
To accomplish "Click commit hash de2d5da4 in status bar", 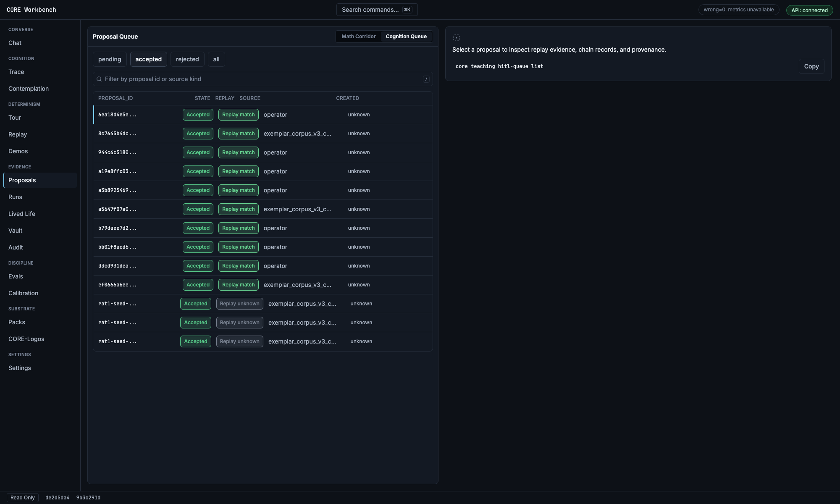I will coord(58,498).
